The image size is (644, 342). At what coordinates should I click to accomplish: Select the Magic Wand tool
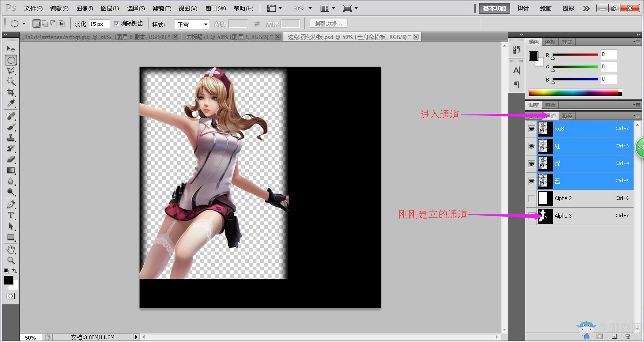click(x=11, y=81)
